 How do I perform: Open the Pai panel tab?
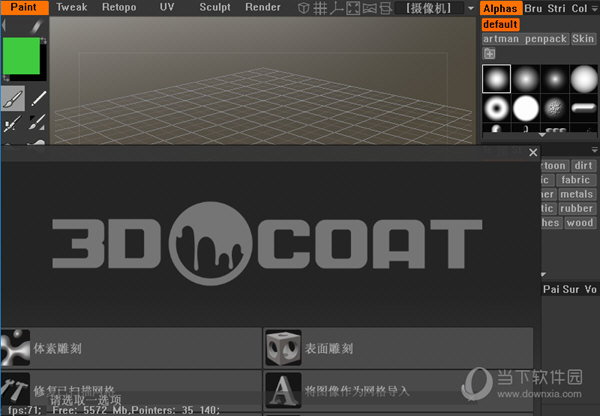(551, 289)
